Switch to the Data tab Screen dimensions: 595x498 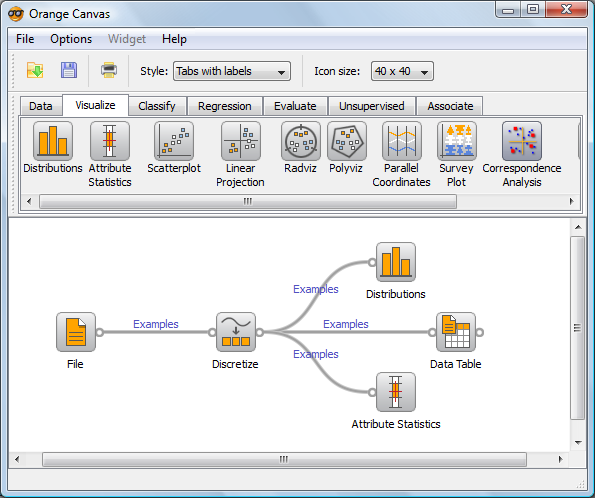[41, 106]
